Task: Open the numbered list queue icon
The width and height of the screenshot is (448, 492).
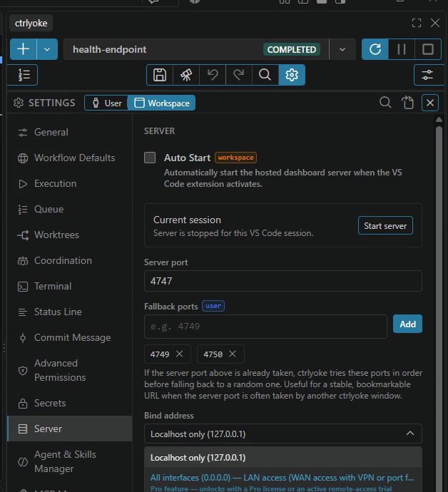Action: point(24,75)
